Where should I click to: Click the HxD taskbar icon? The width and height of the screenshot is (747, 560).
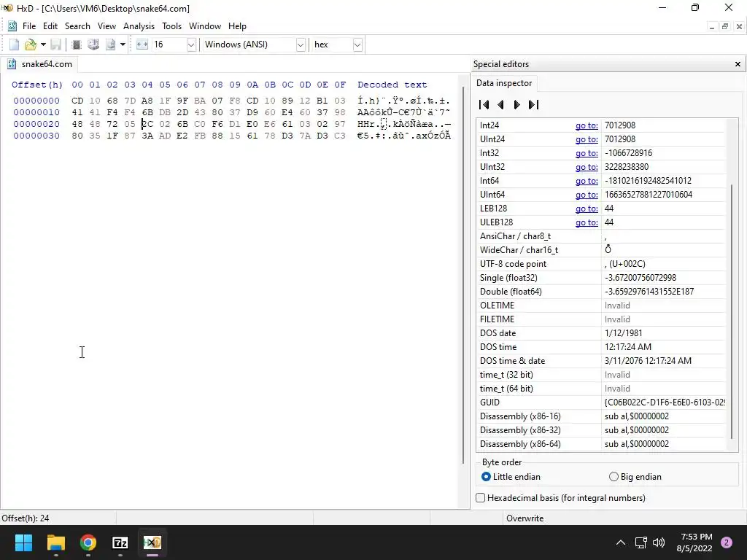click(x=152, y=542)
